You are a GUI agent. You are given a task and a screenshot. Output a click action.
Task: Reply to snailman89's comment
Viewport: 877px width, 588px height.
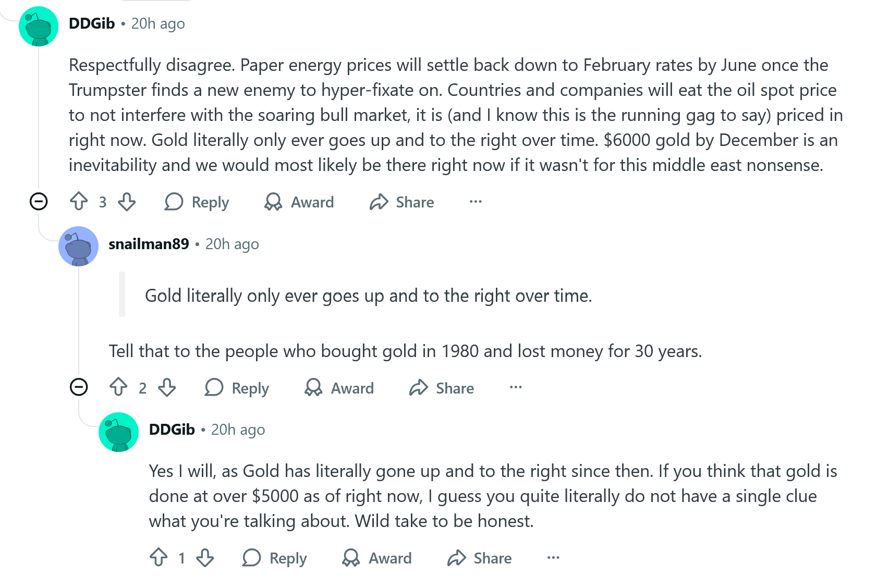[x=237, y=388]
